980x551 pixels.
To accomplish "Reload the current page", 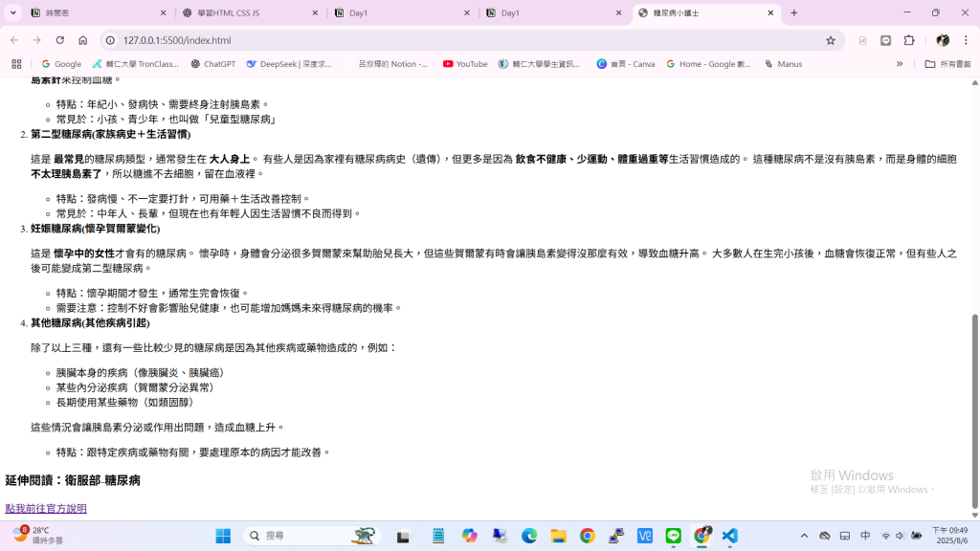I will [60, 40].
